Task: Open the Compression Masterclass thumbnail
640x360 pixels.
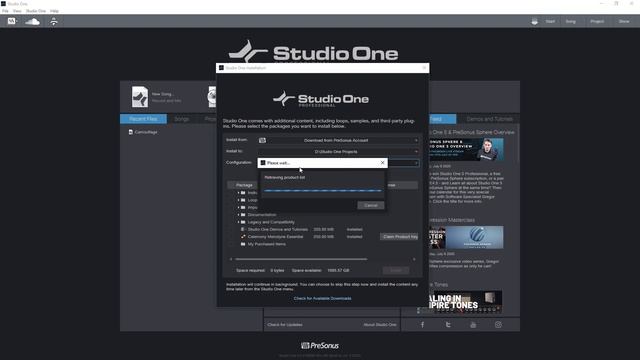Action: point(466,237)
